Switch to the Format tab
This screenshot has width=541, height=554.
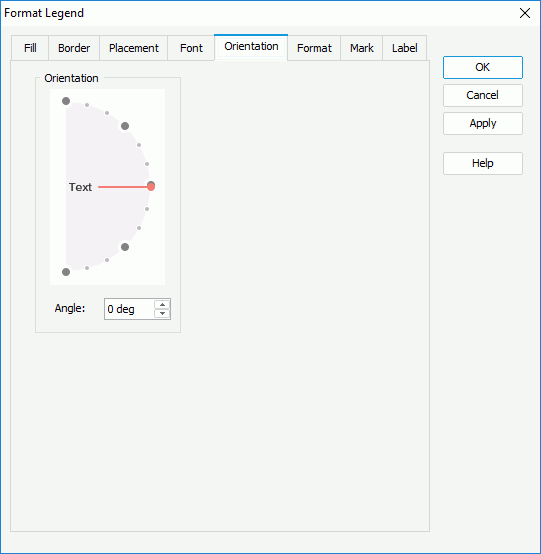pos(314,48)
